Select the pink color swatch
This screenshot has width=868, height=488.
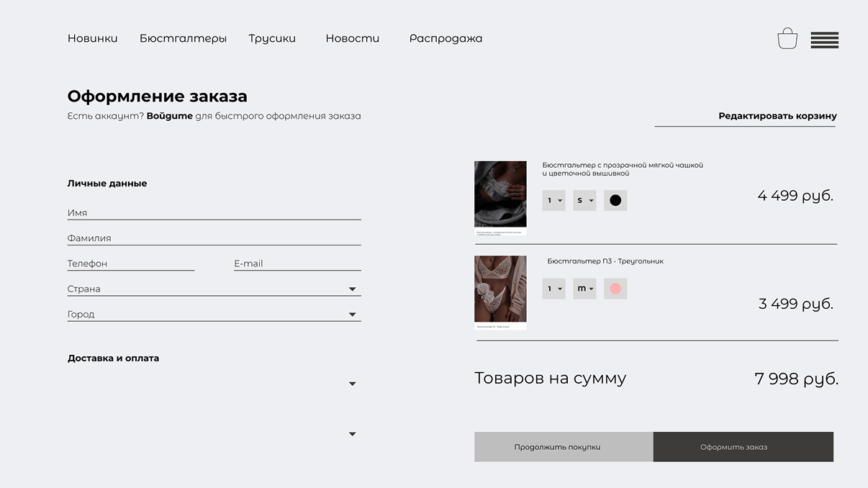[x=615, y=289]
